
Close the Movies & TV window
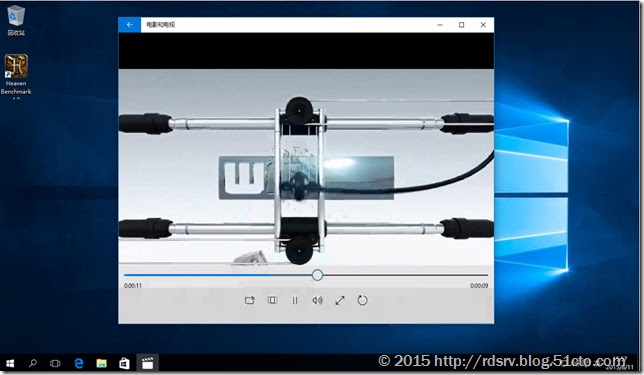click(x=483, y=25)
